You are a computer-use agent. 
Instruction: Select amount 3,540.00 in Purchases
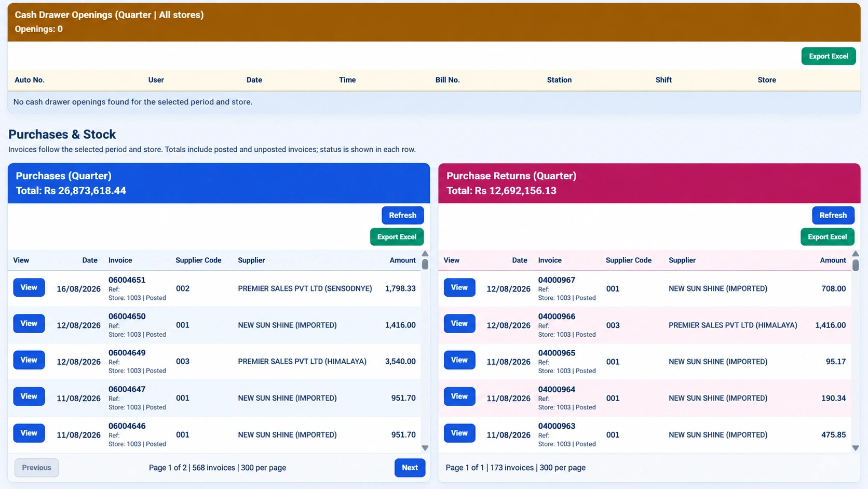click(x=400, y=361)
